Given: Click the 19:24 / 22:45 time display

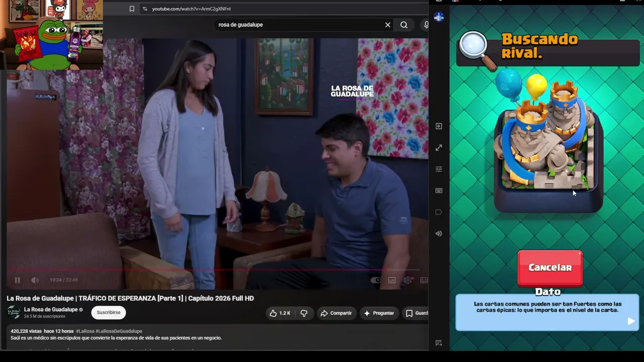Looking at the screenshot, I should [63, 280].
